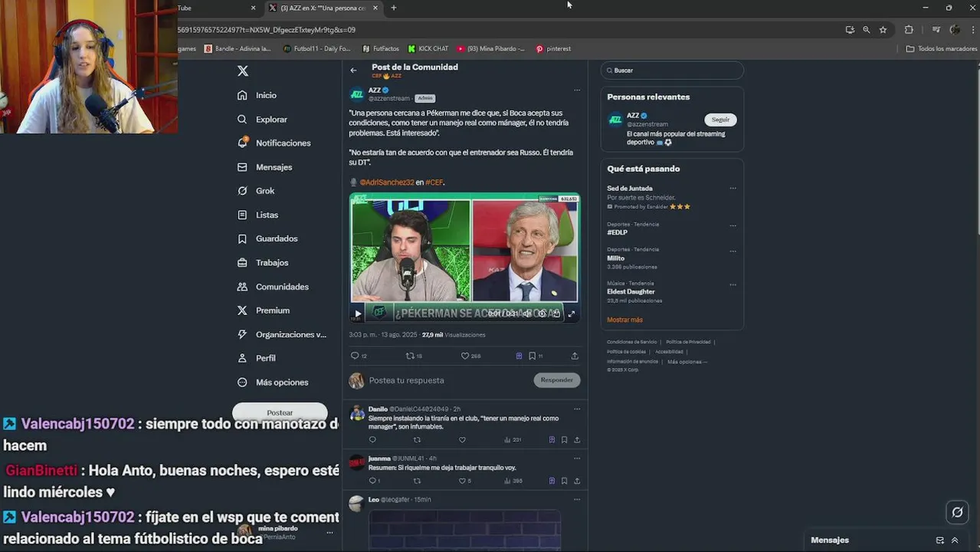980x552 pixels.
Task: Open Grok in the sidebar
Action: coord(256,191)
